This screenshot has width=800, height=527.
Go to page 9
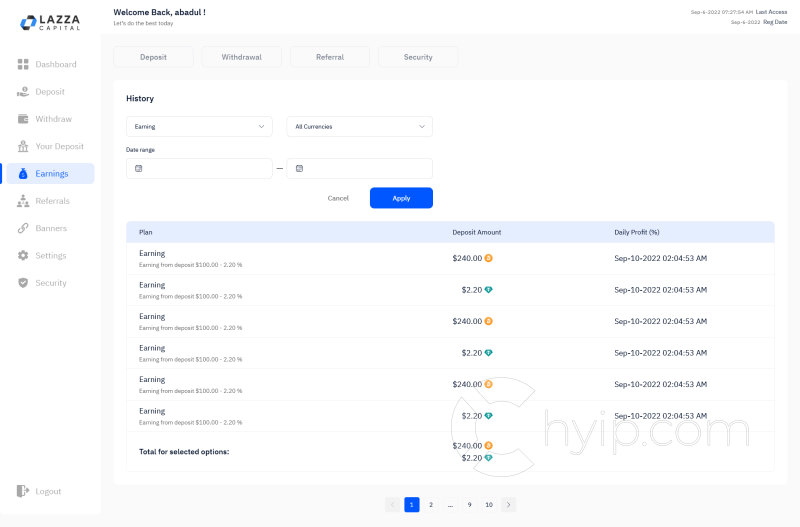(x=469, y=505)
